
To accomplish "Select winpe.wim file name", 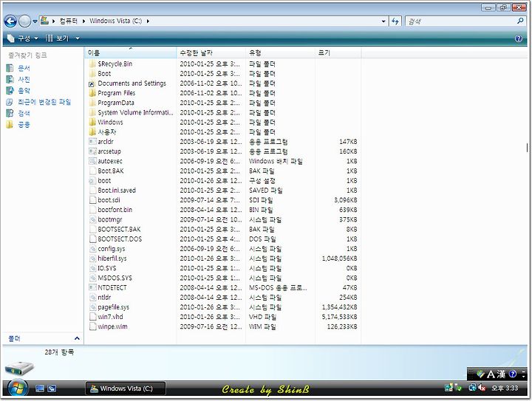I will coord(112,326).
